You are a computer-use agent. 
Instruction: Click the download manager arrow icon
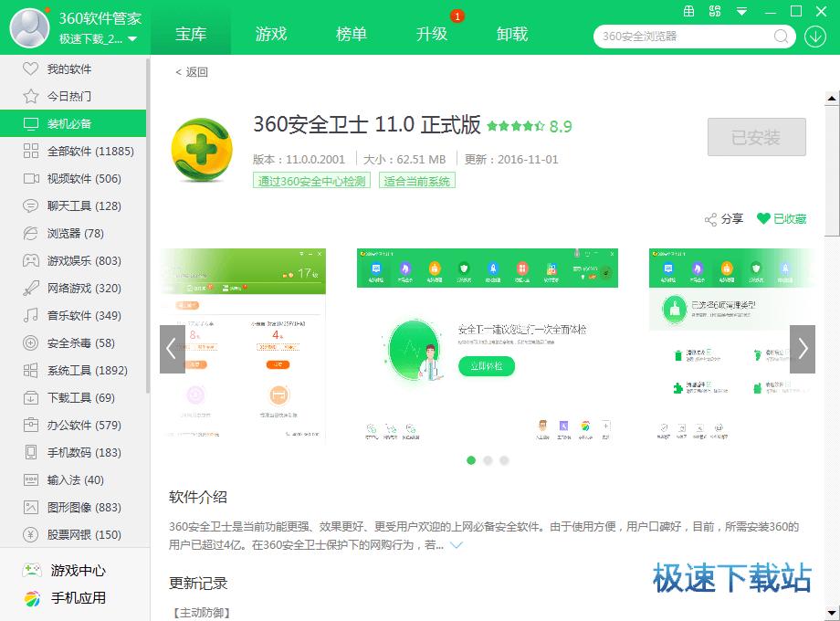point(814,37)
